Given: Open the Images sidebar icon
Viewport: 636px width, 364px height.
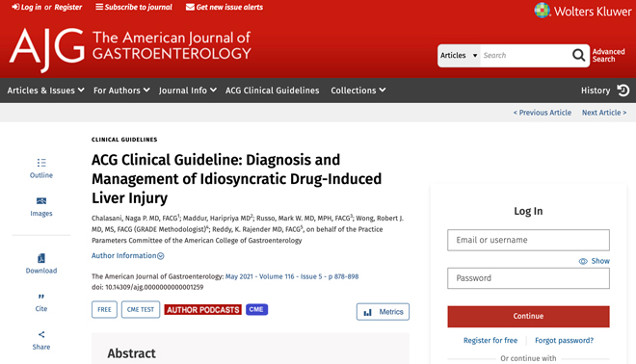Looking at the screenshot, I should pos(41,201).
